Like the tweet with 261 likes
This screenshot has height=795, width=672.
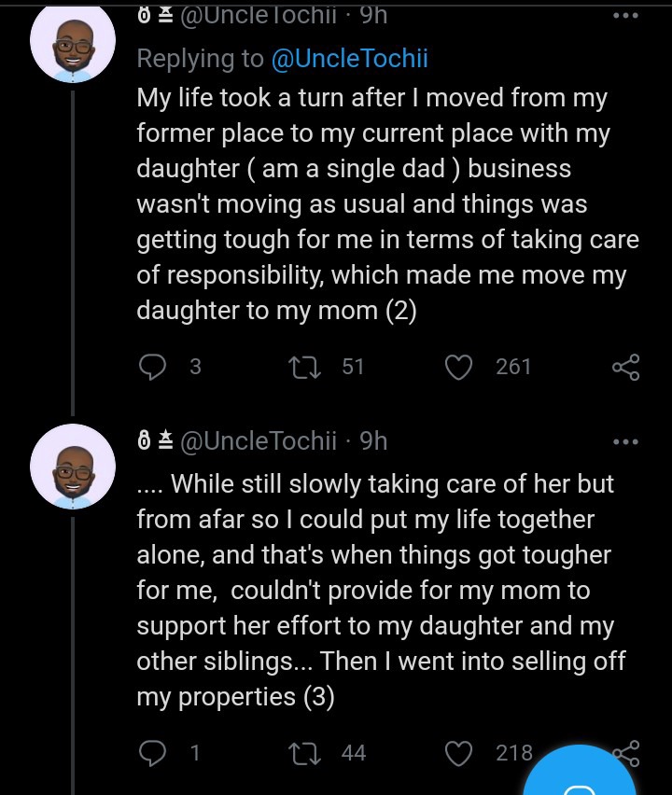tap(458, 367)
